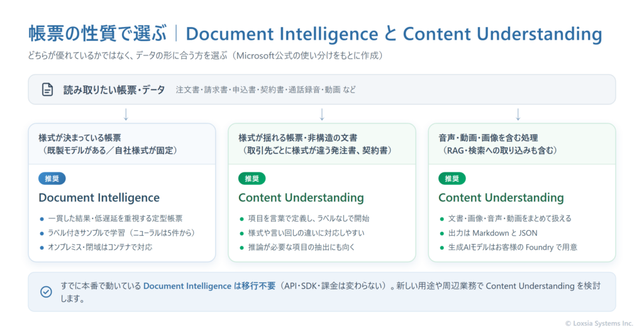Click the green 推奨 badge in the 様式が揺れる帳票 card
Screen dimensions: 644x334
click(252, 179)
